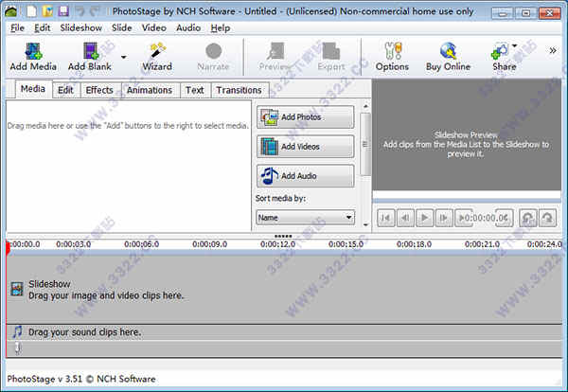The image size is (568, 392).
Task: Click the Share toolbar icon
Action: 500,51
